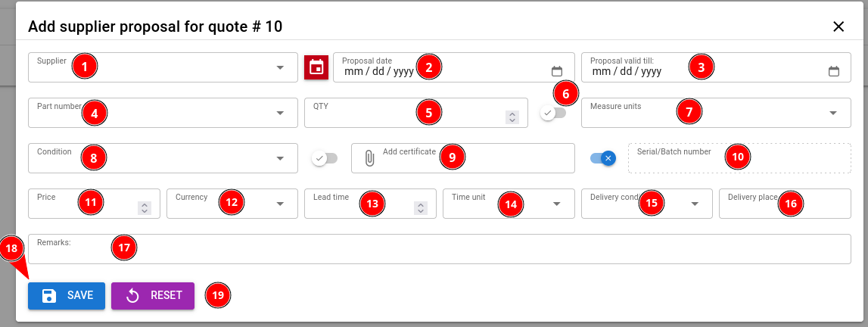Expand the Condition dropdown list
The image size is (868, 327).
tap(280, 158)
